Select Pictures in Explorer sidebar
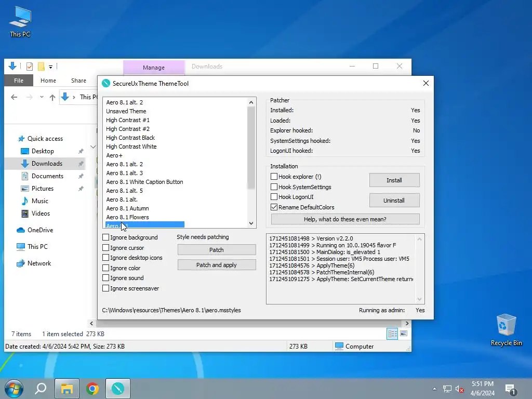Viewport: 532px width, 399px height. point(43,189)
